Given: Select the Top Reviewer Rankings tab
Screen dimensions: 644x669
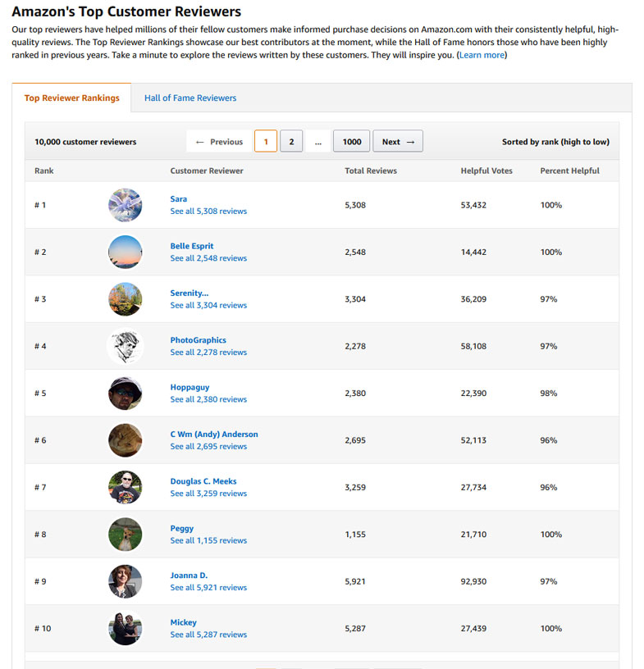Looking at the screenshot, I should [x=72, y=98].
